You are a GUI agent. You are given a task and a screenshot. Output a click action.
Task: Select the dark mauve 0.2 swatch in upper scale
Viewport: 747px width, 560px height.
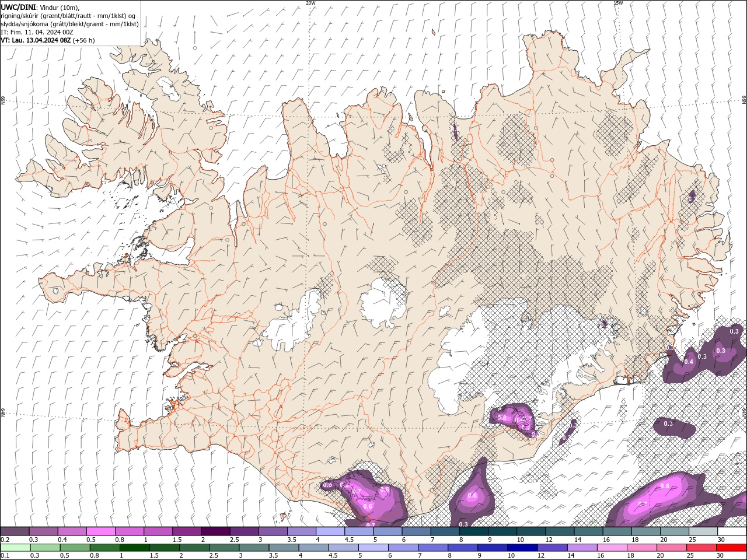coord(15,531)
